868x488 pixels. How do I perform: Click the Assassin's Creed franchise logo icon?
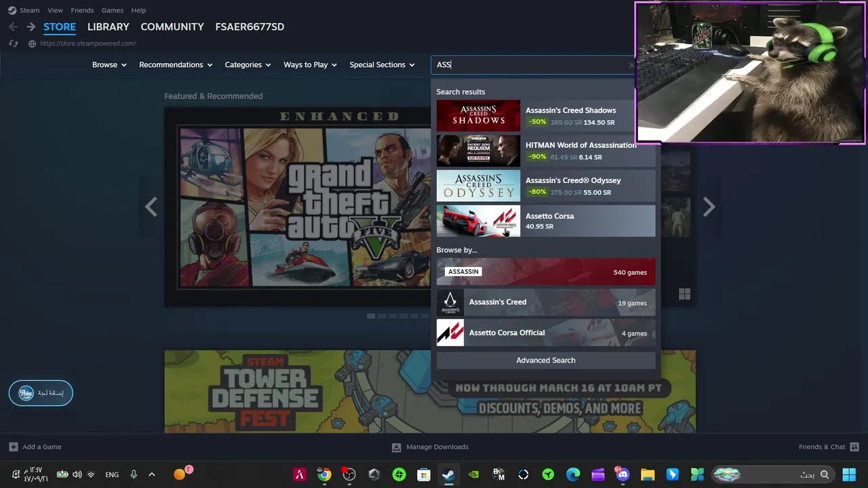coord(450,302)
